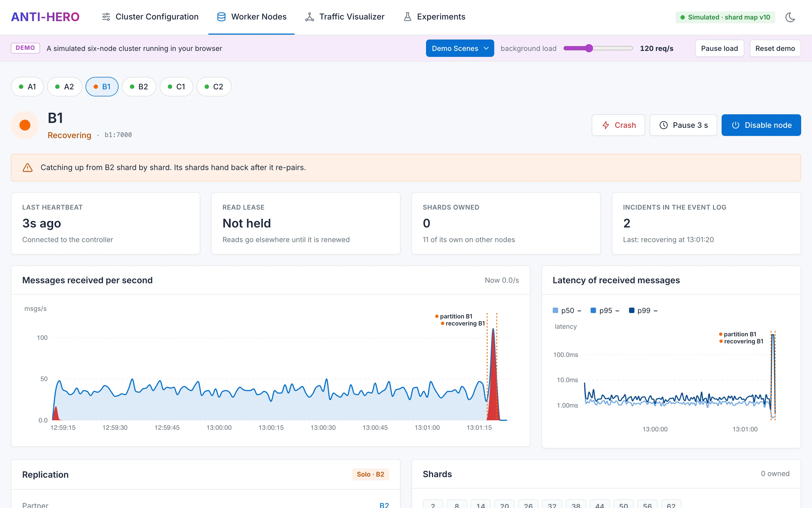Image resolution: width=812 pixels, height=508 pixels.
Task: Click the Traffic Visualizer network icon
Action: (309, 17)
